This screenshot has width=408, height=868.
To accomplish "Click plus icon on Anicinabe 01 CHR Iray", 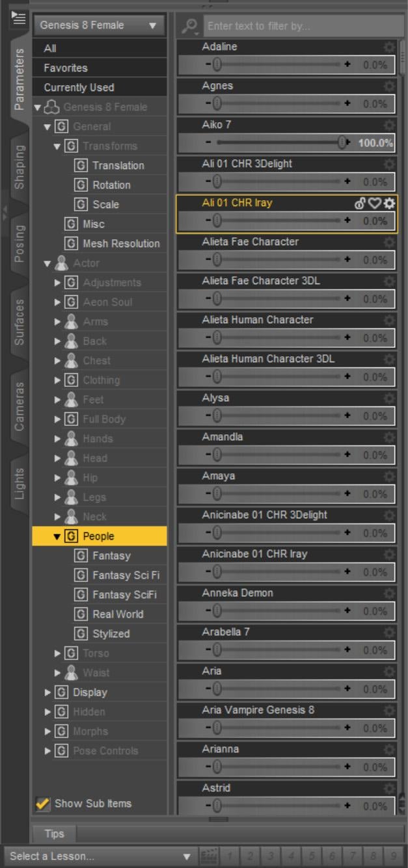I will (x=347, y=572).
